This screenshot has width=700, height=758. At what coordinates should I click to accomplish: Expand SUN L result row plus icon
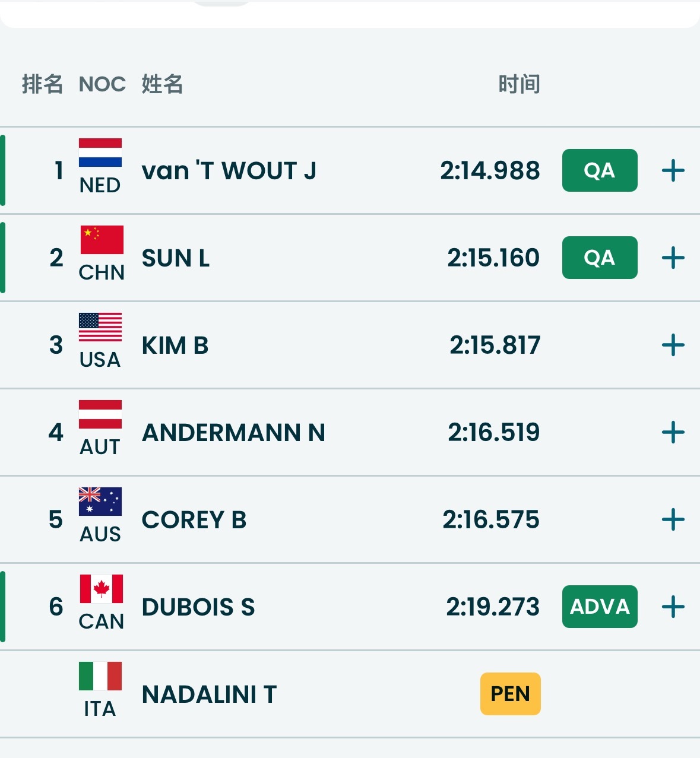tap(673, 258)
